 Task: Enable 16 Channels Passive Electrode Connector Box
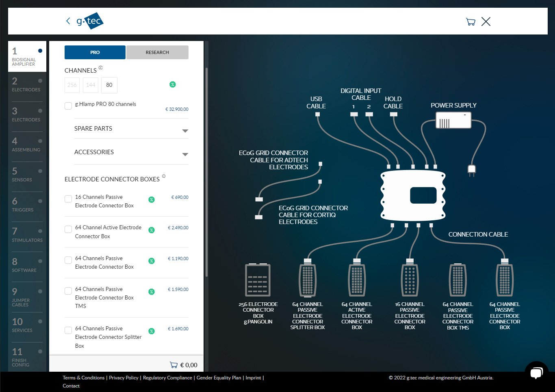coord(68,199)
